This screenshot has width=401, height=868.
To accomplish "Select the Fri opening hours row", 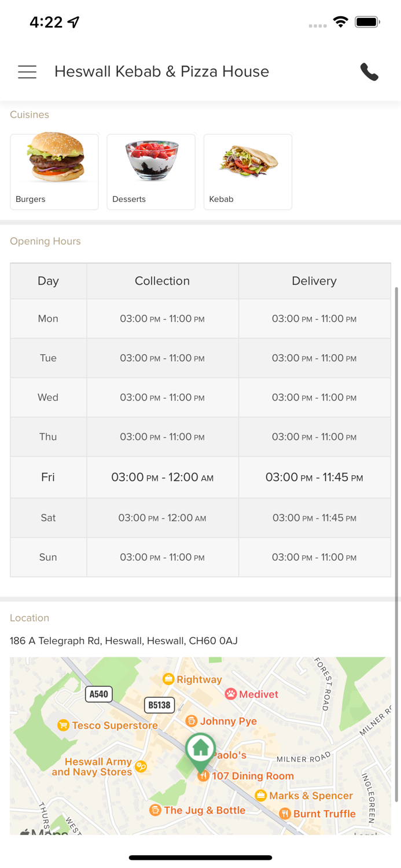I will click(200, 477).
